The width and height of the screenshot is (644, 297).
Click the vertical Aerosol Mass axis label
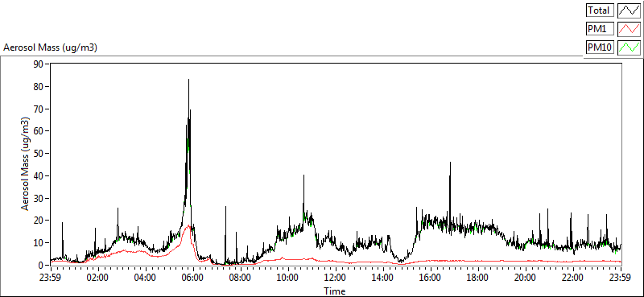[25, 164]
